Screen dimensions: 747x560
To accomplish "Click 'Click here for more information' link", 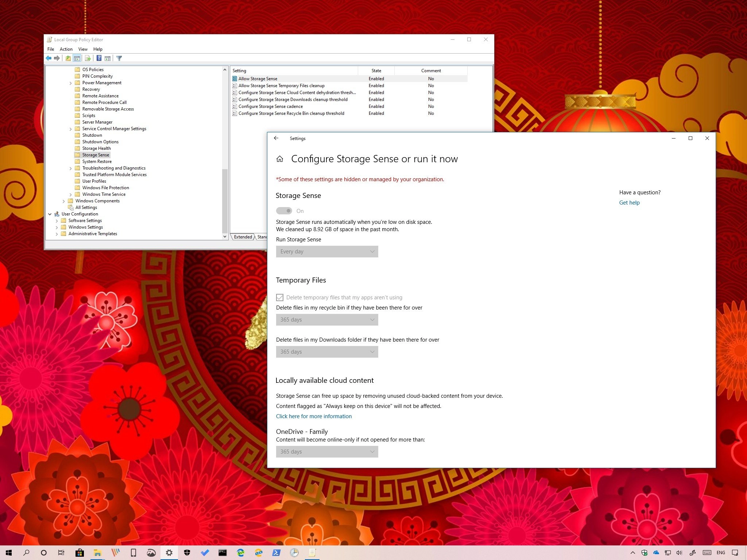I will (314, 416).
